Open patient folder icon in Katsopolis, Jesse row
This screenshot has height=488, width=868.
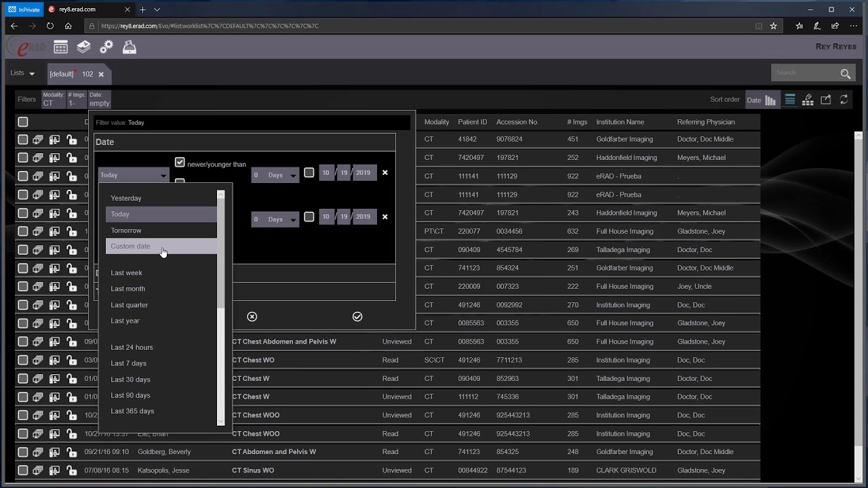(x=54, y=470)
